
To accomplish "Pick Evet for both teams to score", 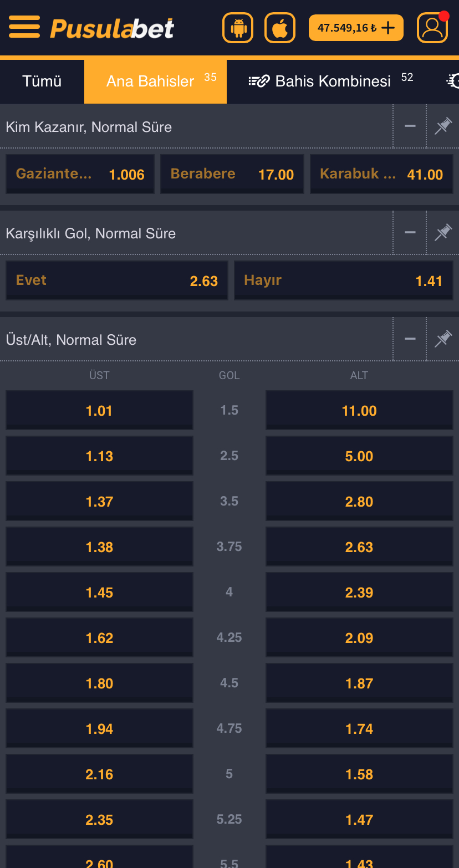I will click(117, 280).
